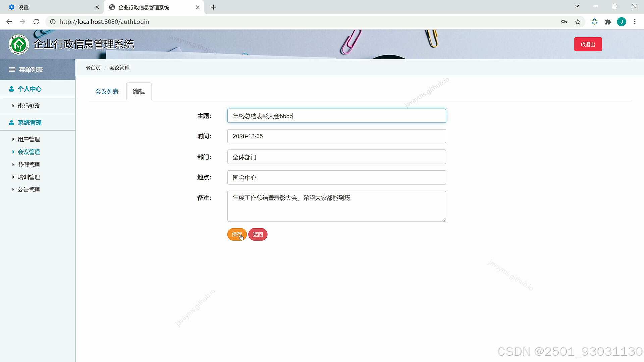644x362 pixels.
Task: Click the 地点 input field
Action: 337,177
